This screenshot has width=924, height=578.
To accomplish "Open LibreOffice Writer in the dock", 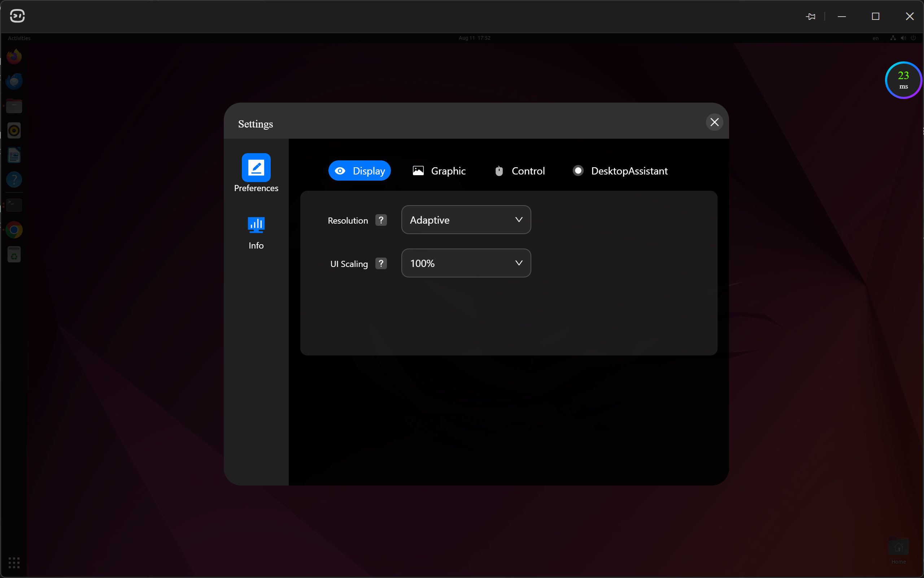I will tap(14, 155).
